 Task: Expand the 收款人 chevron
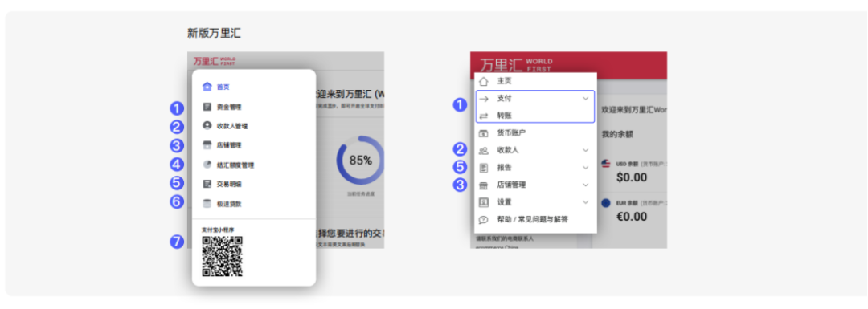[x=586, y=150]
